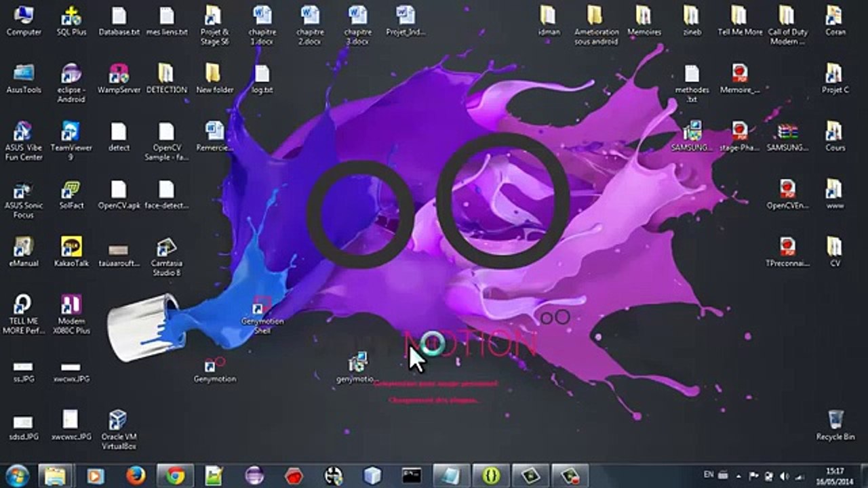The image size is (868, 488).
Task: Select the Call of Duty Modern folder
Action: pyautogui.click(x=787, y=26)
